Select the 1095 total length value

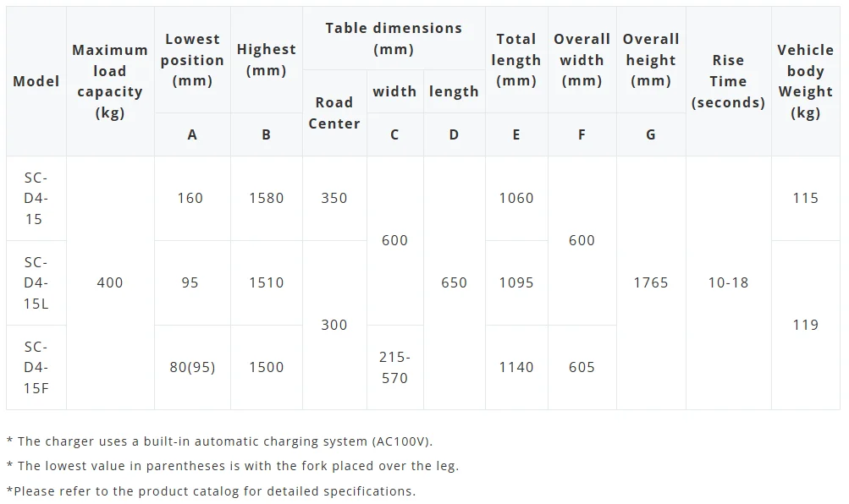[x=516, y=282]
